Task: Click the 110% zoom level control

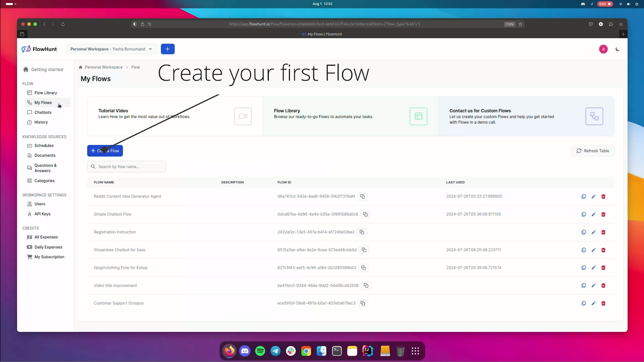Action: tap(509, 24)
